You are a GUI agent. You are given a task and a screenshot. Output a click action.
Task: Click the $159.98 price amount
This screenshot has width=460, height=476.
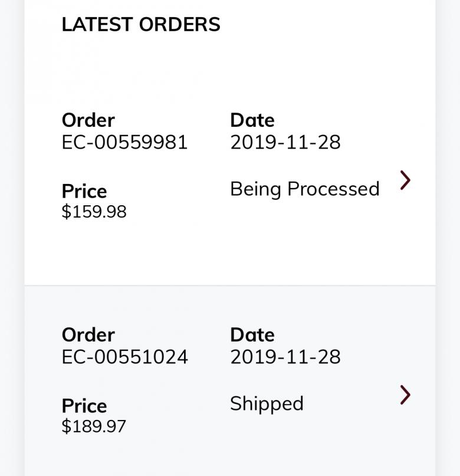point(94,212)
